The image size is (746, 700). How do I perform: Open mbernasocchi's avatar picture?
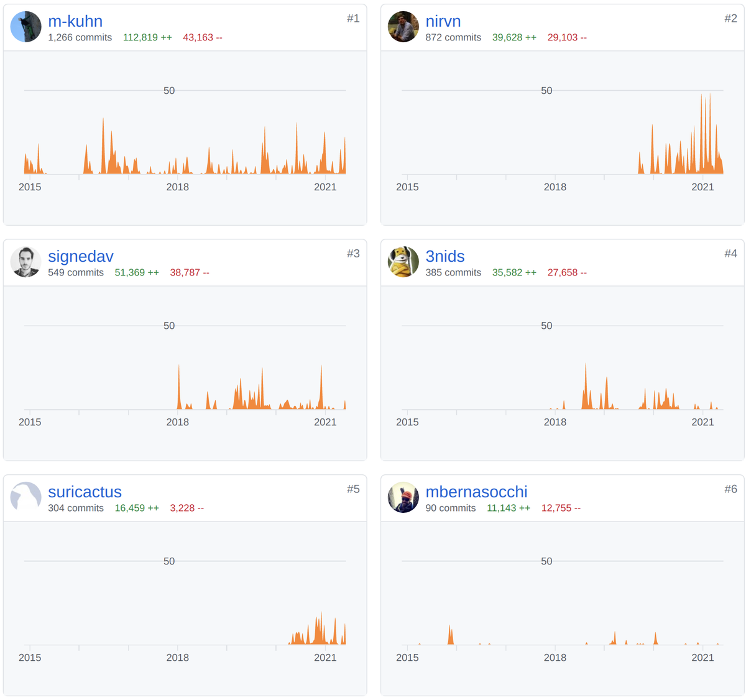point(403,497)
